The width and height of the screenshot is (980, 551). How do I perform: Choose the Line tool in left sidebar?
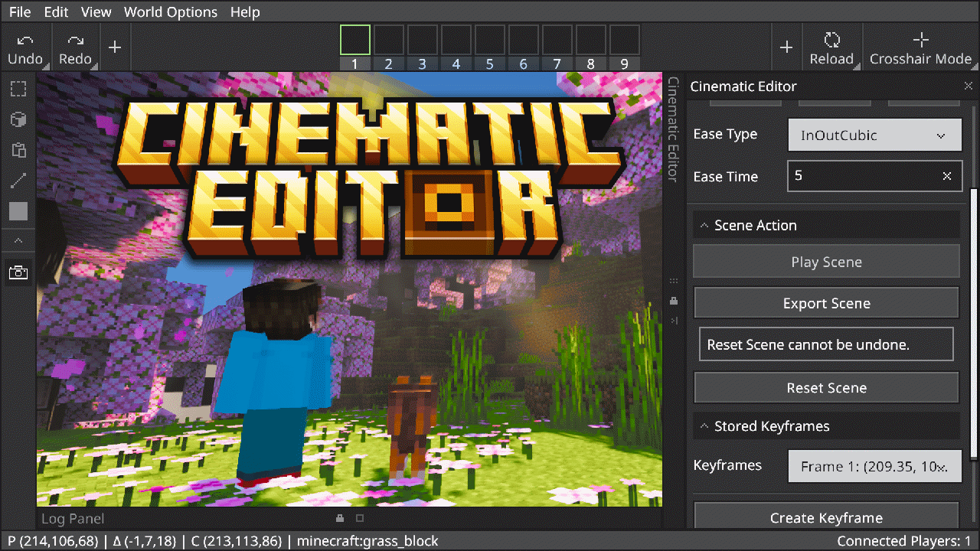[18, 181]
